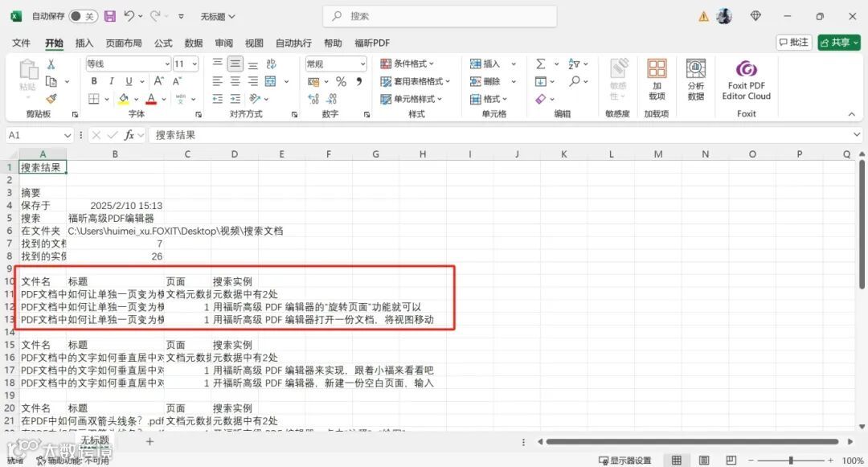Switch to Page Layout view in status bar
The height and width of the screenshot is (467, 868).
pos(703,461)
